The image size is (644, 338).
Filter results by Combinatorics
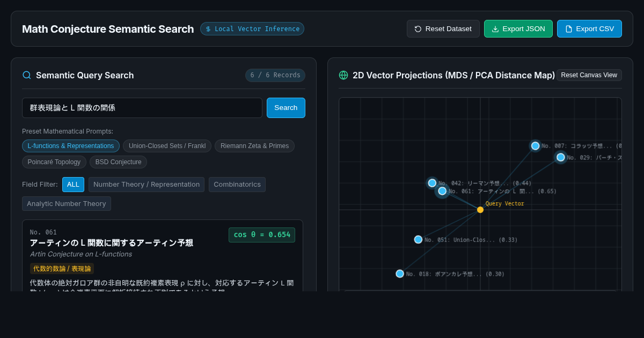pos(237,185)
